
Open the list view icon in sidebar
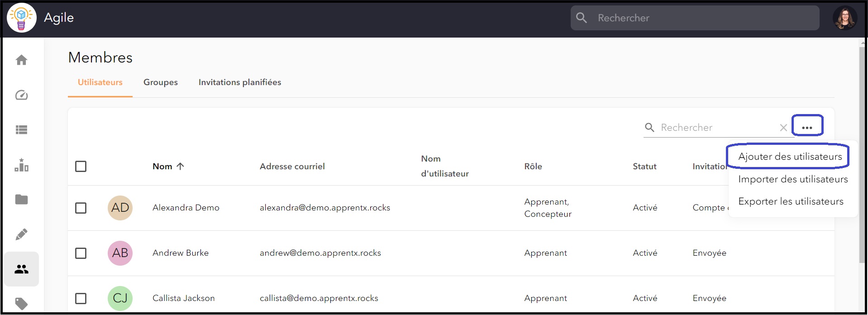pyautogui.click(x=21, y=130)
